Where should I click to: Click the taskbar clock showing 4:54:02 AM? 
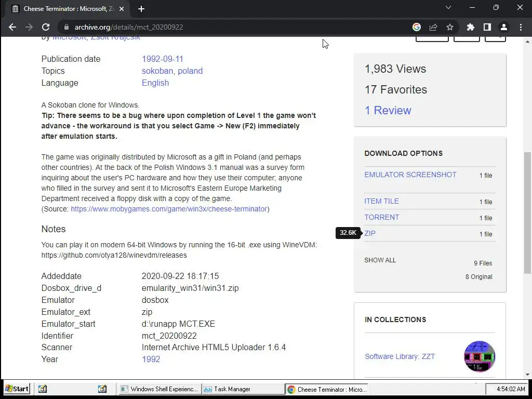511,389
